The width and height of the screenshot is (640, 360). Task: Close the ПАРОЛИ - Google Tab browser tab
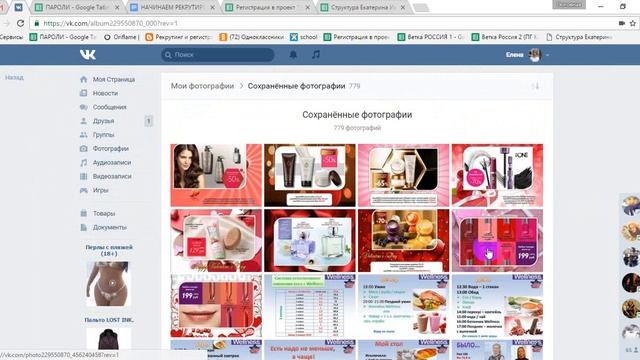117,7
